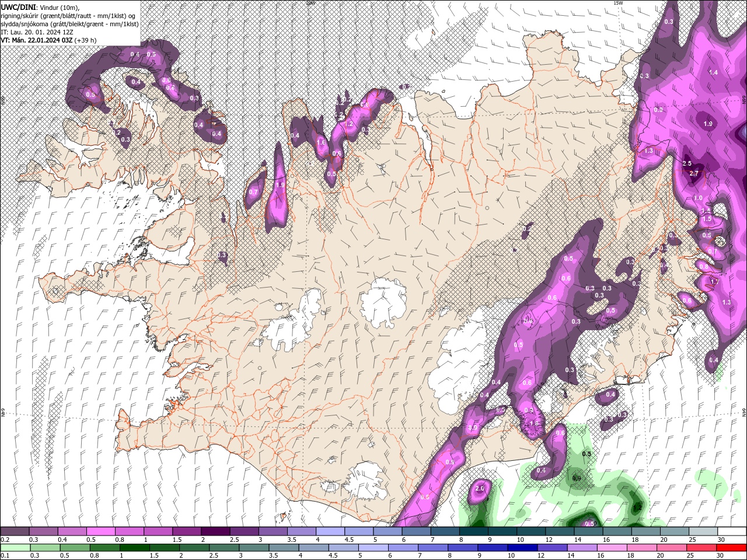Viewport: 747px width, 560px height.
Task: Click the 1.7 precipitation value on the map
Action: tap(714, 282)
